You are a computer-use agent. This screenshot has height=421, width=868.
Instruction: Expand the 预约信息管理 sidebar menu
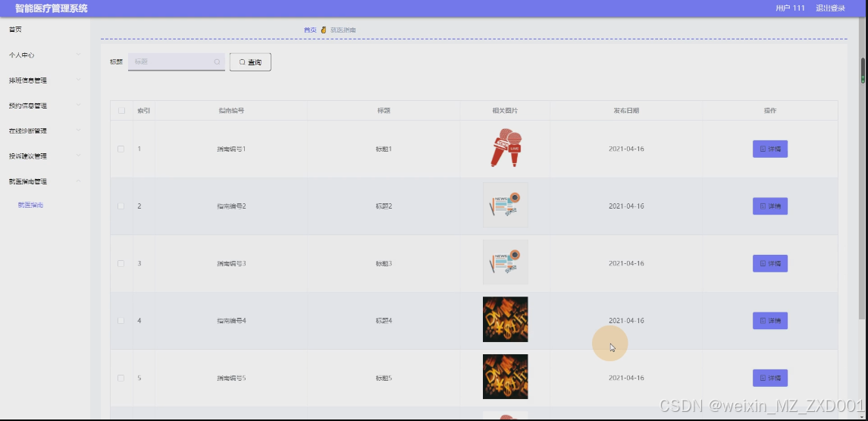45,105
